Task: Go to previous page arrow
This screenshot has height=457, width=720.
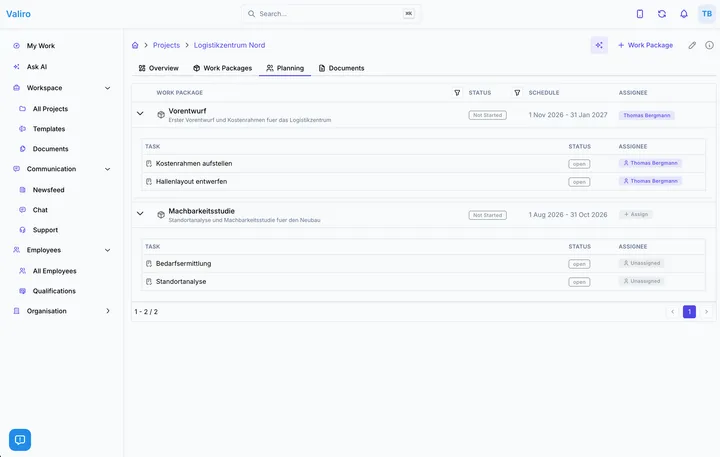Action: [x=673, y=312]
